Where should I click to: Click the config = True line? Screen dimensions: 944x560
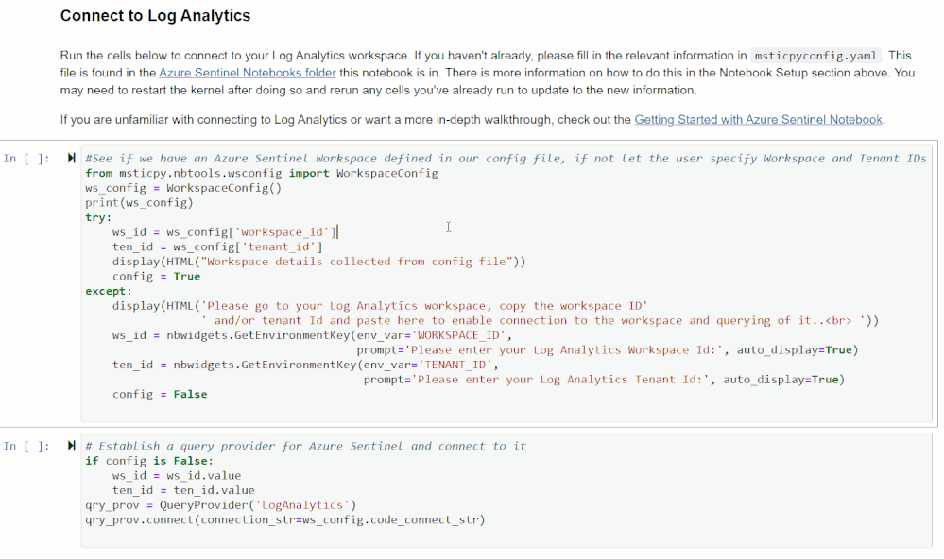tap(157, 276)
